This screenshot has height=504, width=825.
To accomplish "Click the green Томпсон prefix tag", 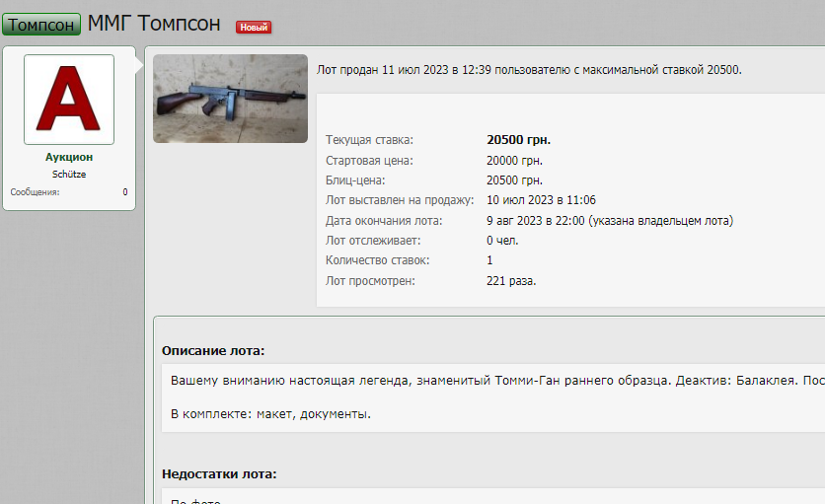I will pyautogui.click(x=41, y=25).
